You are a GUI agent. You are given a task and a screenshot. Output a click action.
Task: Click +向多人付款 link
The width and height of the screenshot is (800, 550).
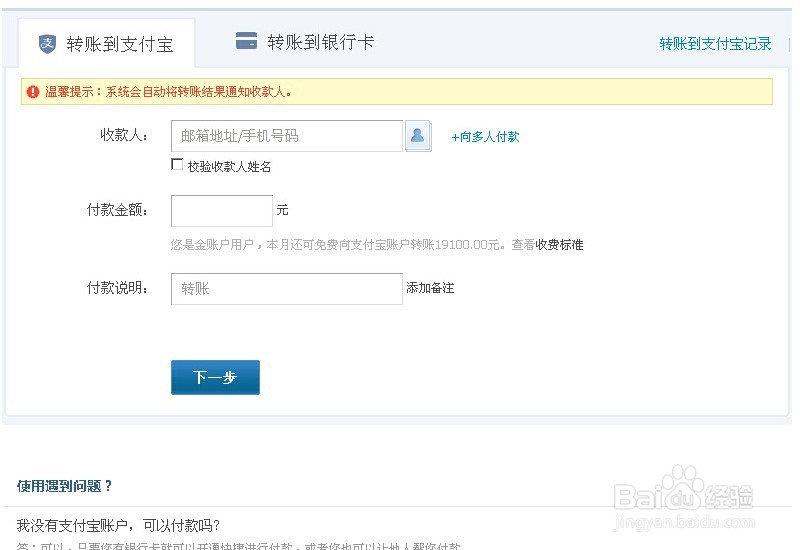pos(485,137)
